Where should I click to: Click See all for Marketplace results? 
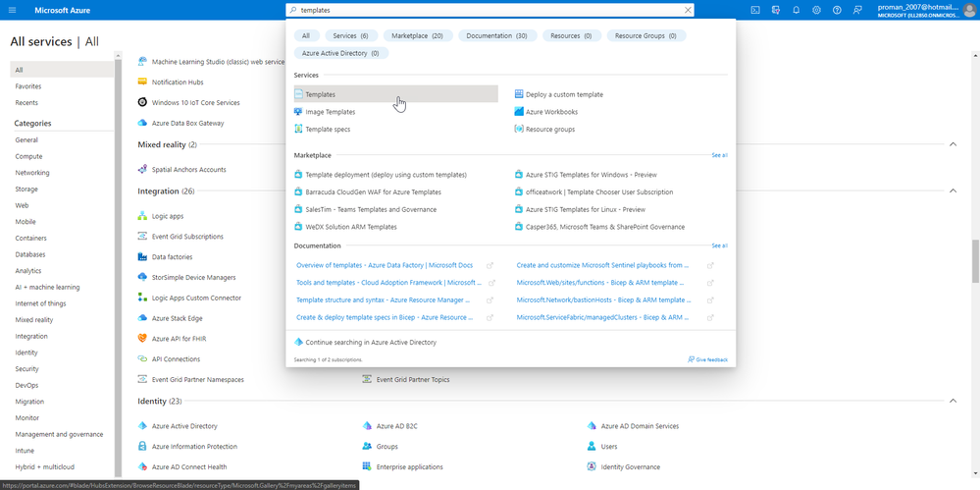click(719, 155)
